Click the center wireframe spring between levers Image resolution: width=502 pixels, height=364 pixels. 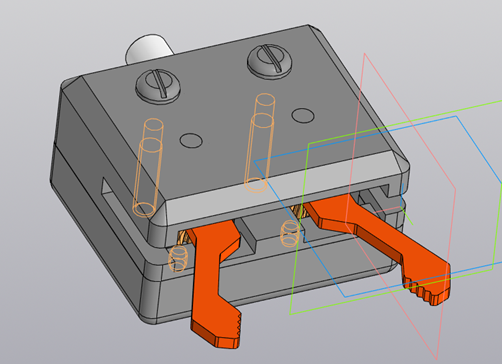(x=290, y=233)
